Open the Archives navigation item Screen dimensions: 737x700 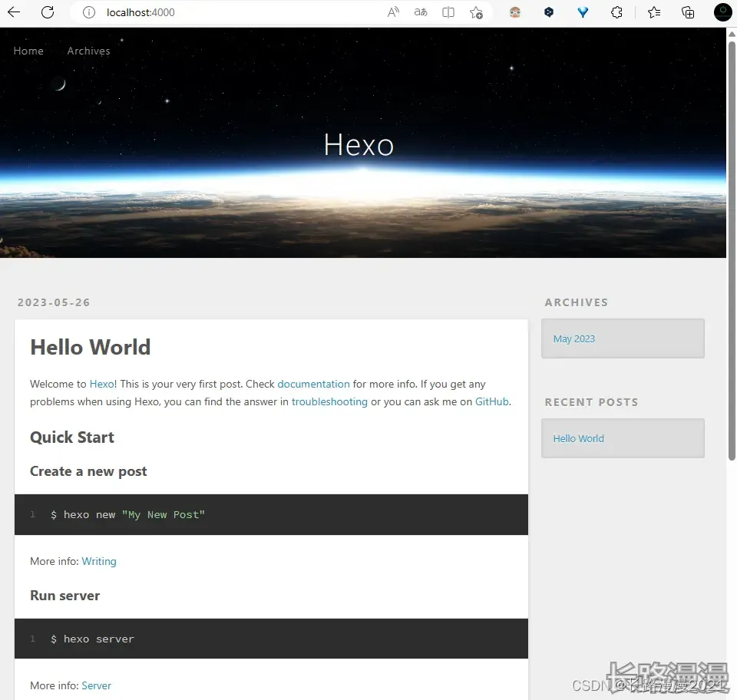[x=88, y=51]
